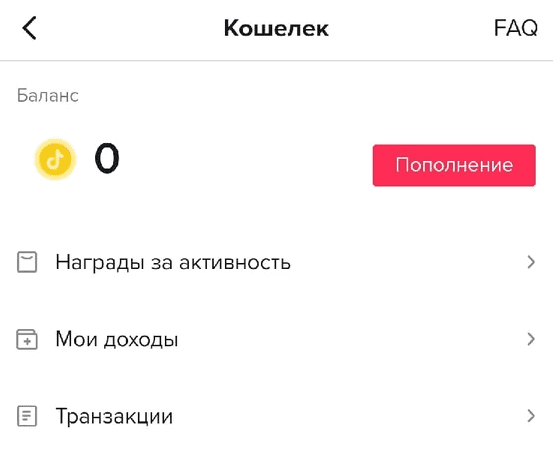
Task: Expand Транзакции via its right chevron
Action: click(x=531, y=416)
